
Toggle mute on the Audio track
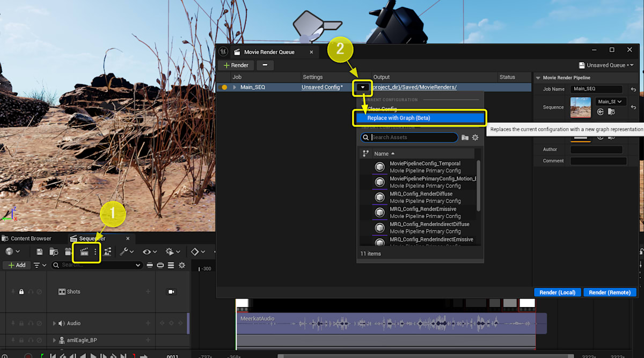pos(39,323)
